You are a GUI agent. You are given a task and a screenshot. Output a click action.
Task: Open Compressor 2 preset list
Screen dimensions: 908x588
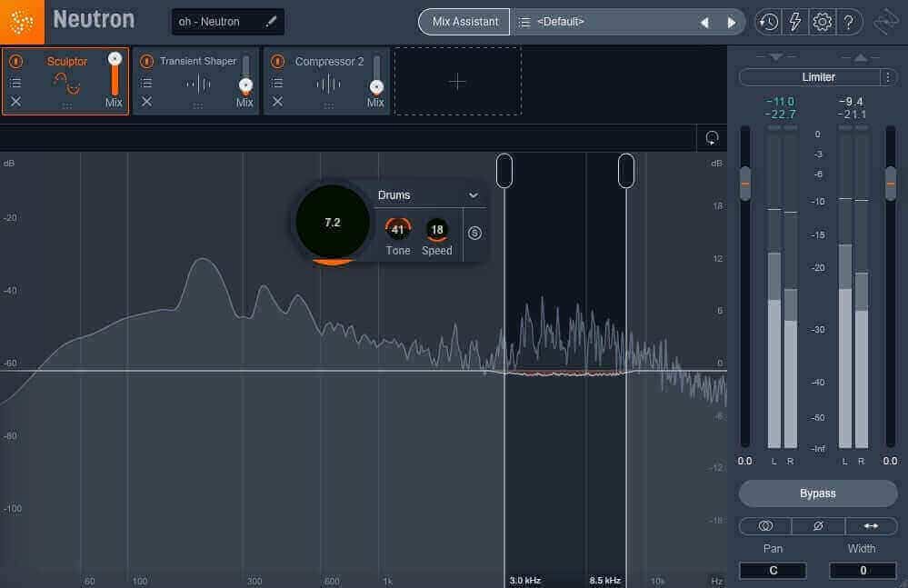[x=277, y=83]
